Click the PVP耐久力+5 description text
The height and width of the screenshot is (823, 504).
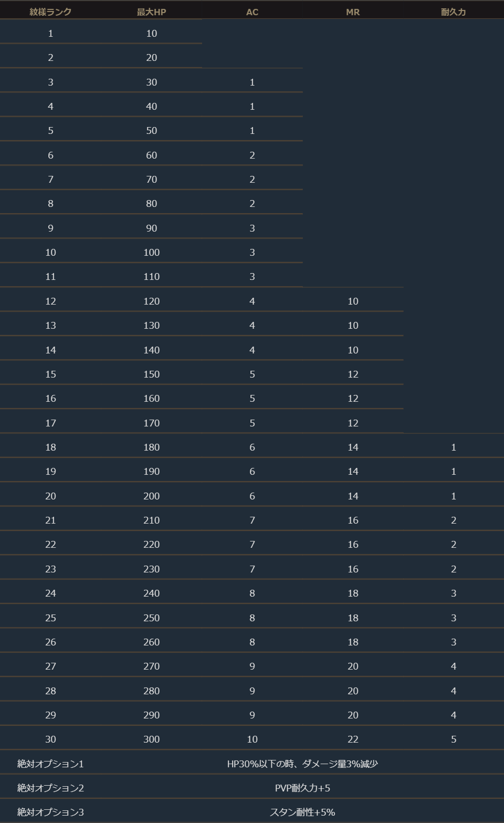point(302,788)
